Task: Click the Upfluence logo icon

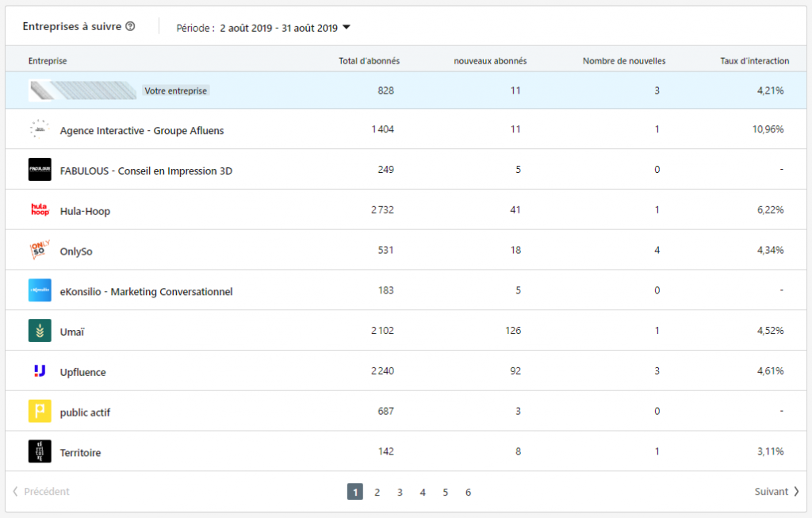Action: (40, 371)
